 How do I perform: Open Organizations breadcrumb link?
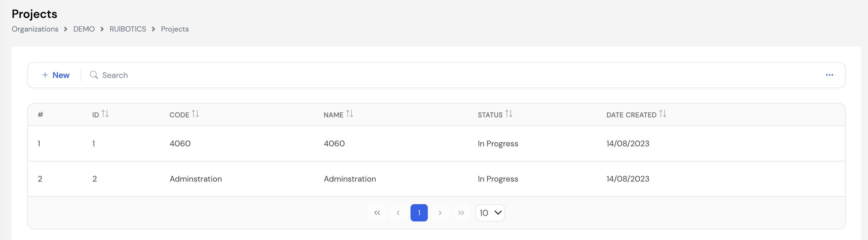tap(35, 29)
